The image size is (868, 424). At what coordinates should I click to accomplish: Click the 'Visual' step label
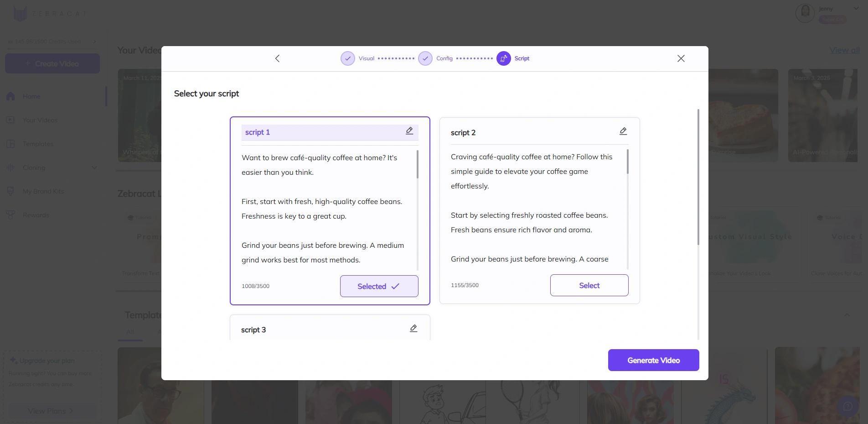[367, 58]
